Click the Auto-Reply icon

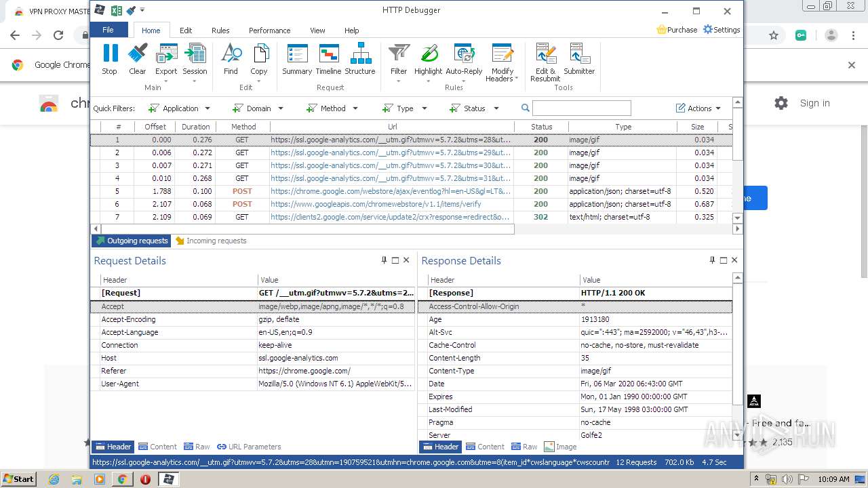(464, 53)
